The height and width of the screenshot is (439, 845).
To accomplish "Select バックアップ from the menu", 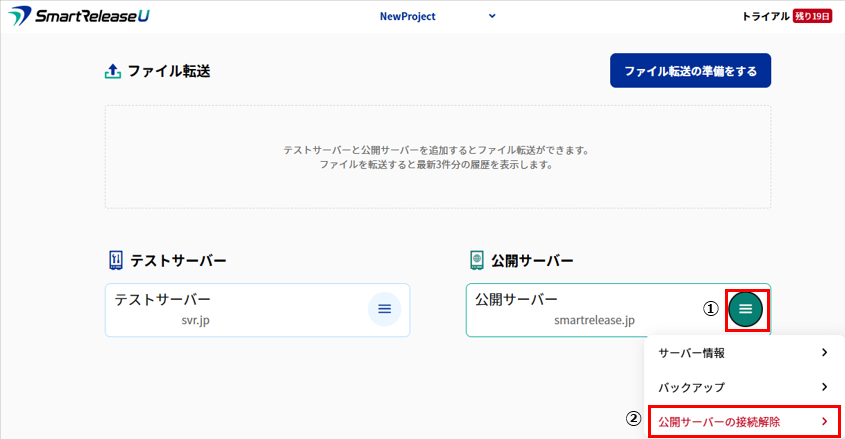I will [691, 387].
